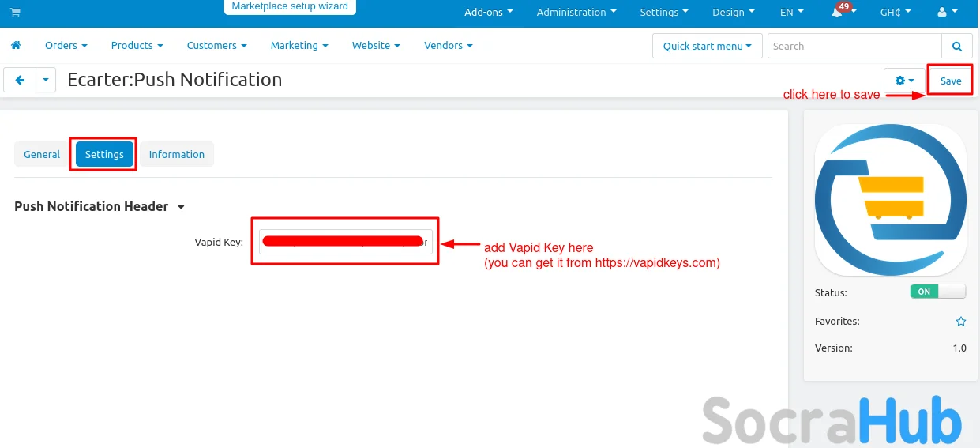Click into the Vapid Key field

point(345,242)
